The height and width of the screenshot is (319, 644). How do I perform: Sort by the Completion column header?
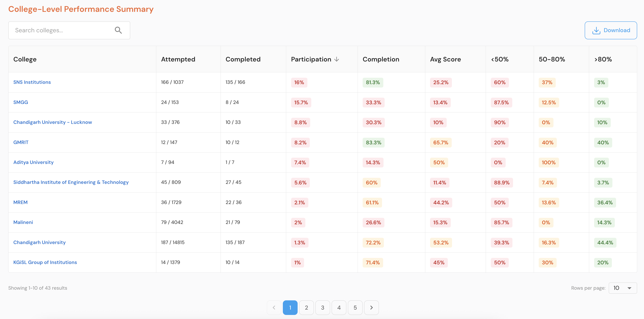tap(381, 59)
